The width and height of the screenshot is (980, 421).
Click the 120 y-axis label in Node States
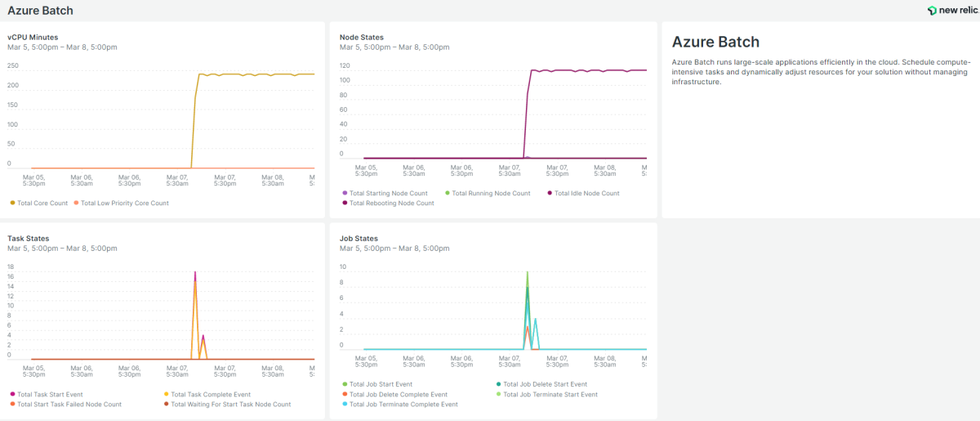(x=345, y=65)
